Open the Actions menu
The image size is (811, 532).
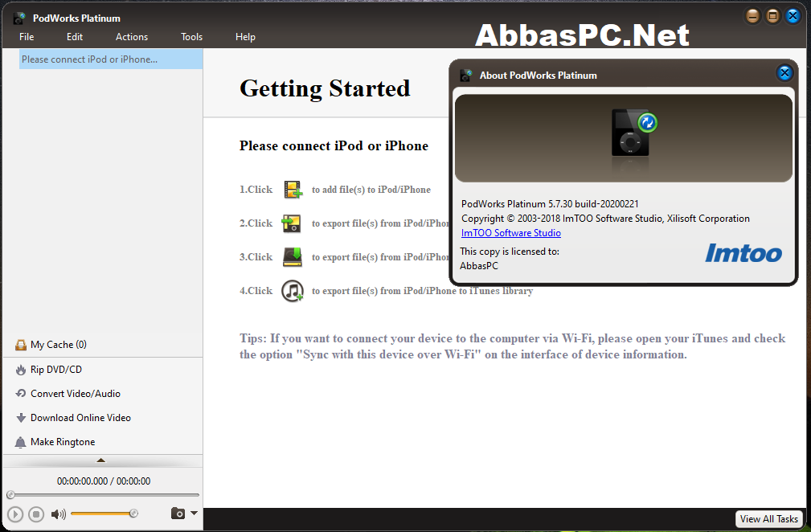click(x=131, y=37)
